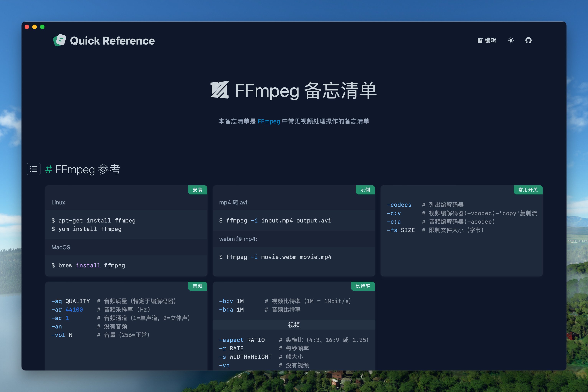
Task: Click the FFmpeg logo in page title
Action: pos(219,90)
